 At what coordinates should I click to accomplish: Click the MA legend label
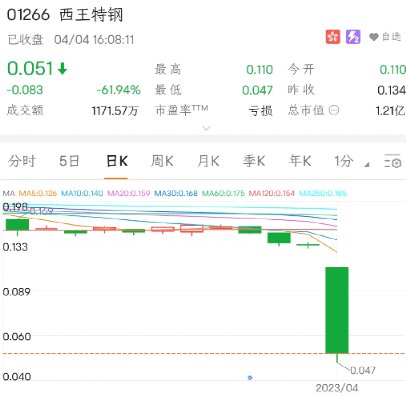point(9,193)
